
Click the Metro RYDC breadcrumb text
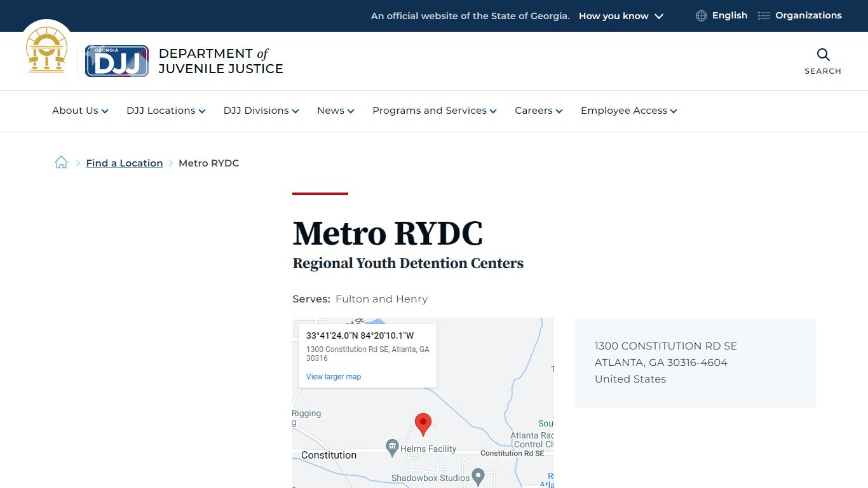coord(208,163)
